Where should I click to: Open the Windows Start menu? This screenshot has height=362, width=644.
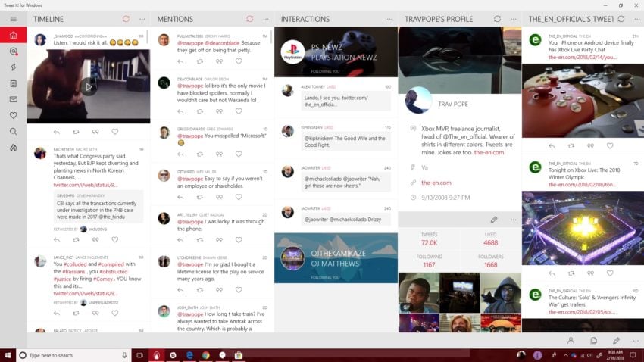pyautogui.click(x=8, y=355)
